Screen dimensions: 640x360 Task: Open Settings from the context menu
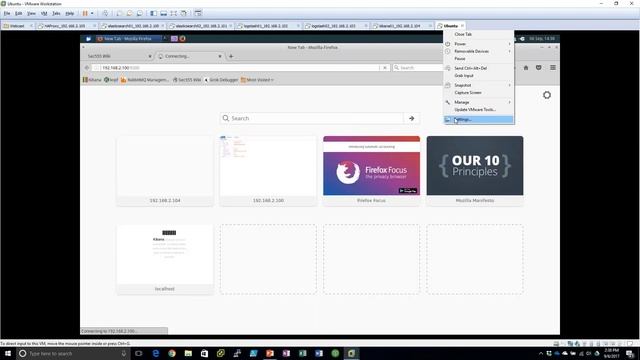[478, 120]
